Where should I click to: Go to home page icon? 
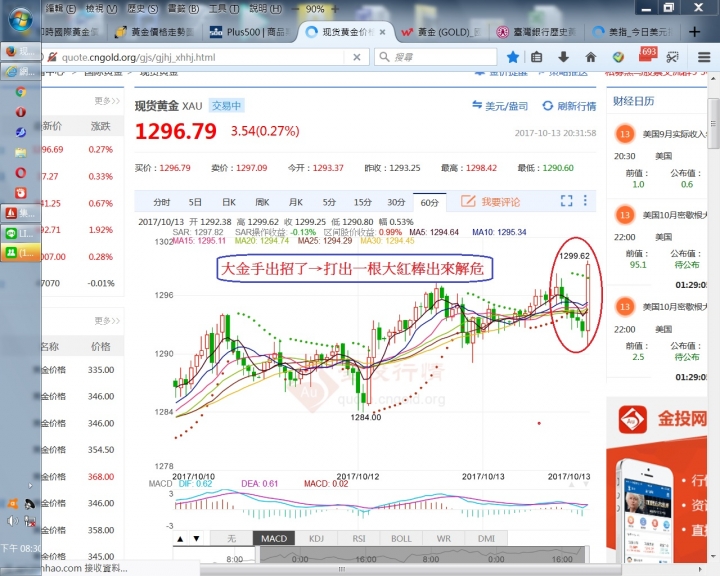[591, 57]
